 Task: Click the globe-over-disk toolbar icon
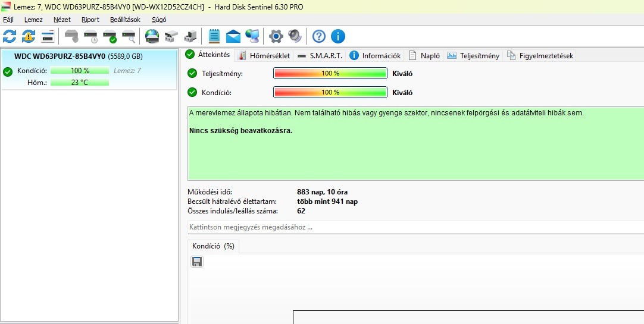click(152, 36)
